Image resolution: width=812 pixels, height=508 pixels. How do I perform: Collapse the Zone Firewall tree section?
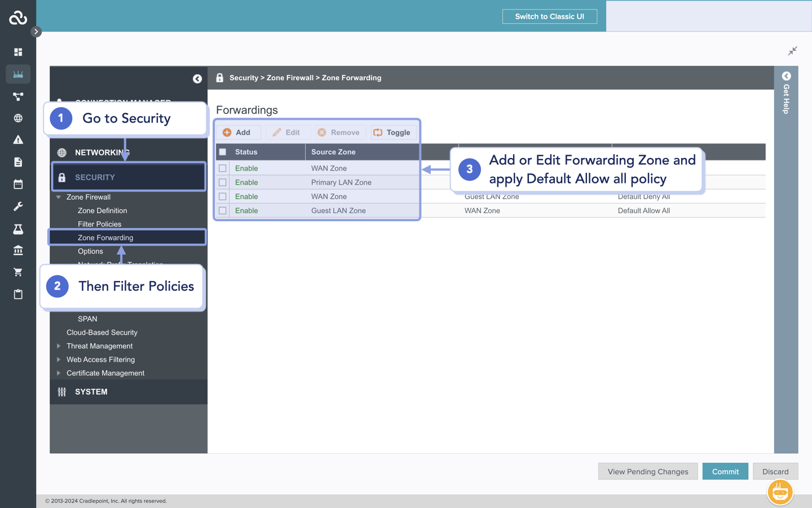pyautogui.click(x=59, y=196)
